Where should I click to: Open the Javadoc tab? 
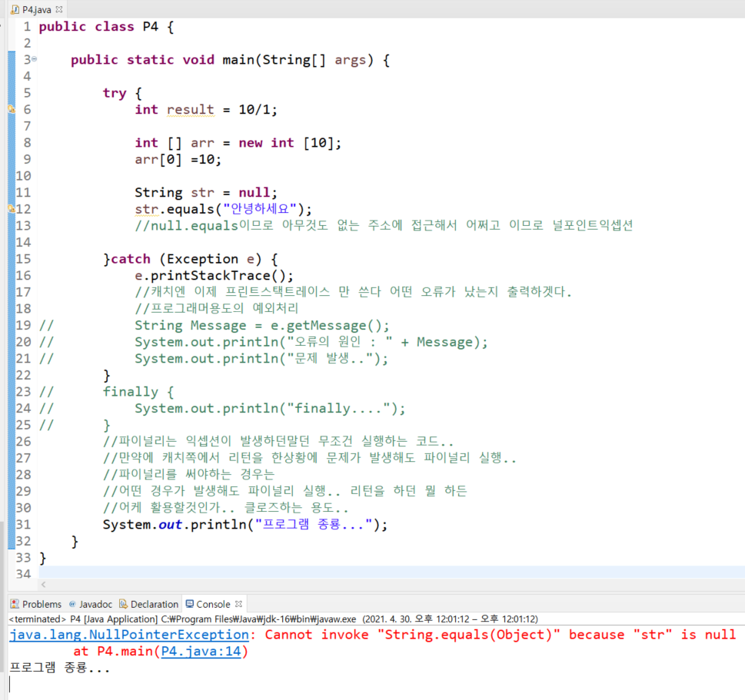90,604
